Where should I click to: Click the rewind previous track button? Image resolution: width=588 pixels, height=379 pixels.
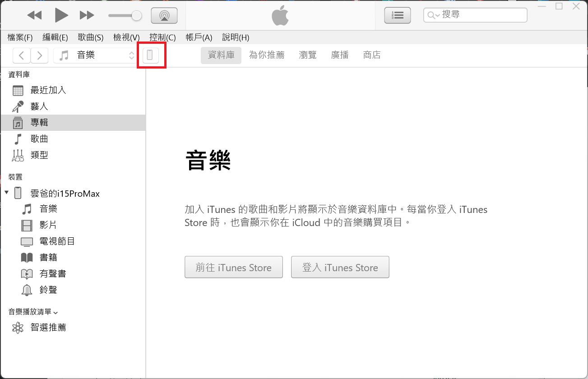point(34,15)
